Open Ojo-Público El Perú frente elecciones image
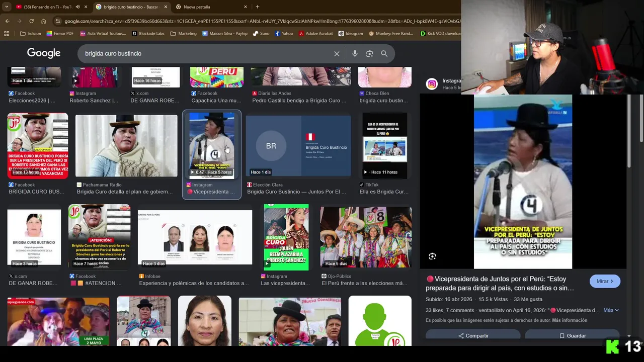Viewport: 644px width, 362px height. coord(366,237)
